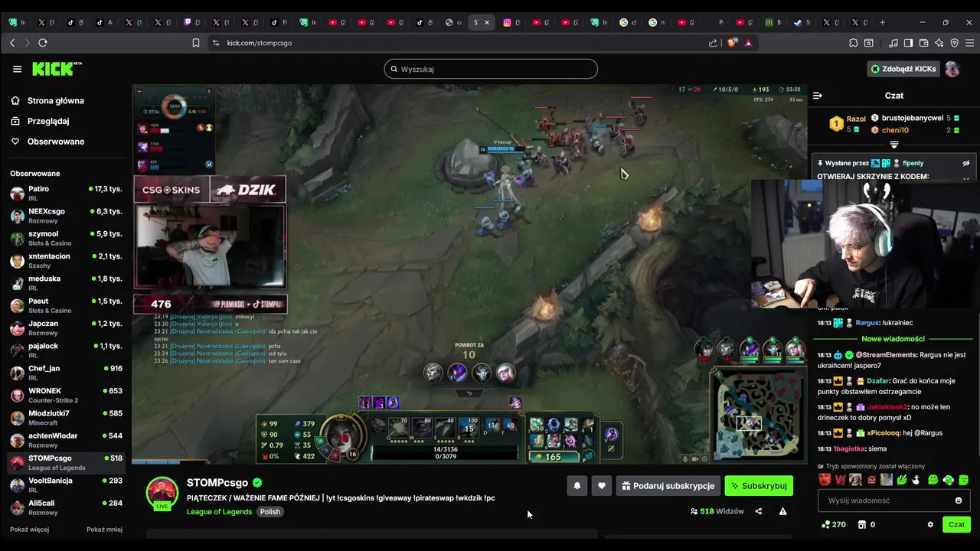Open STOMPcsgo streamer avatar
980x551 pixels.
(162, 494)
